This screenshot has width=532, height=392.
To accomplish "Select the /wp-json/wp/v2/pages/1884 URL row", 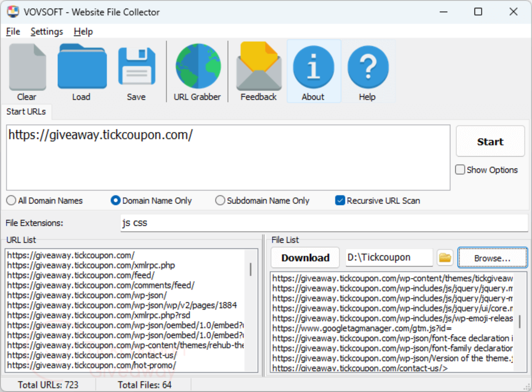I will (122, 305).
